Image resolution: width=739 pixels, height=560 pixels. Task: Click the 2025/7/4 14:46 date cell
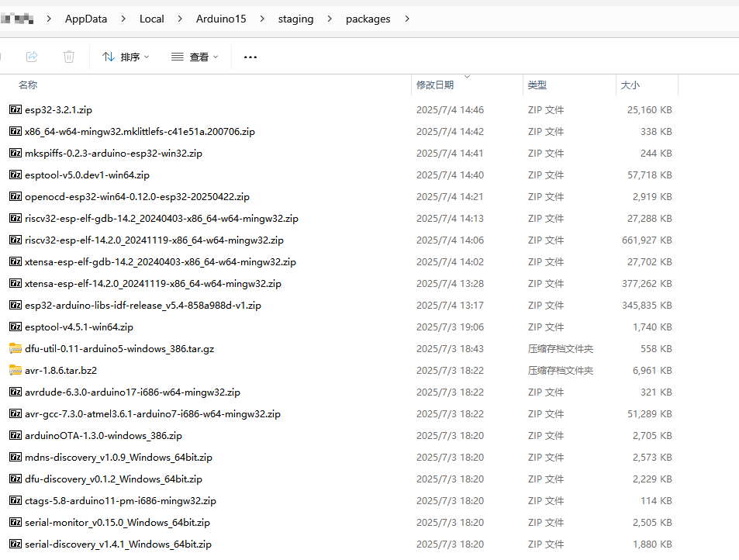pyautogui.click(x=450, y=110)
